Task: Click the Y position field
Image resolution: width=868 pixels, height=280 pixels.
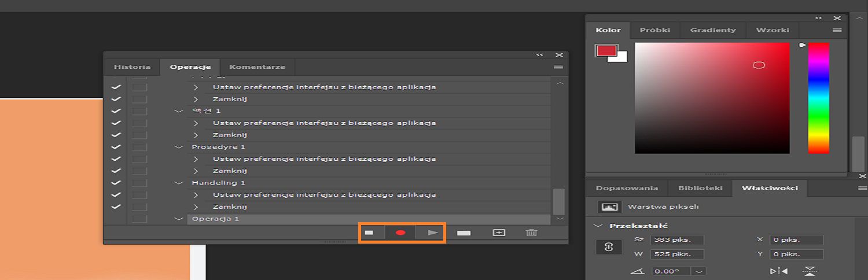Action: (796, 254)
